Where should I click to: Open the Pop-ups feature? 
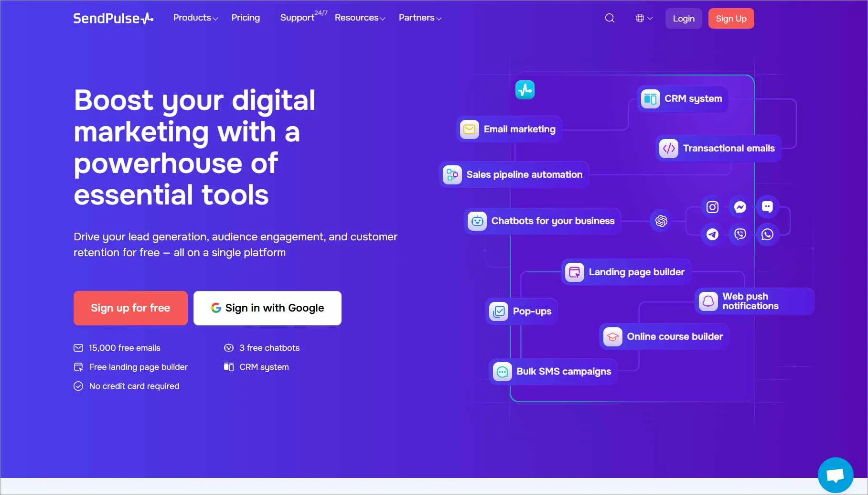tap(522, 311)
